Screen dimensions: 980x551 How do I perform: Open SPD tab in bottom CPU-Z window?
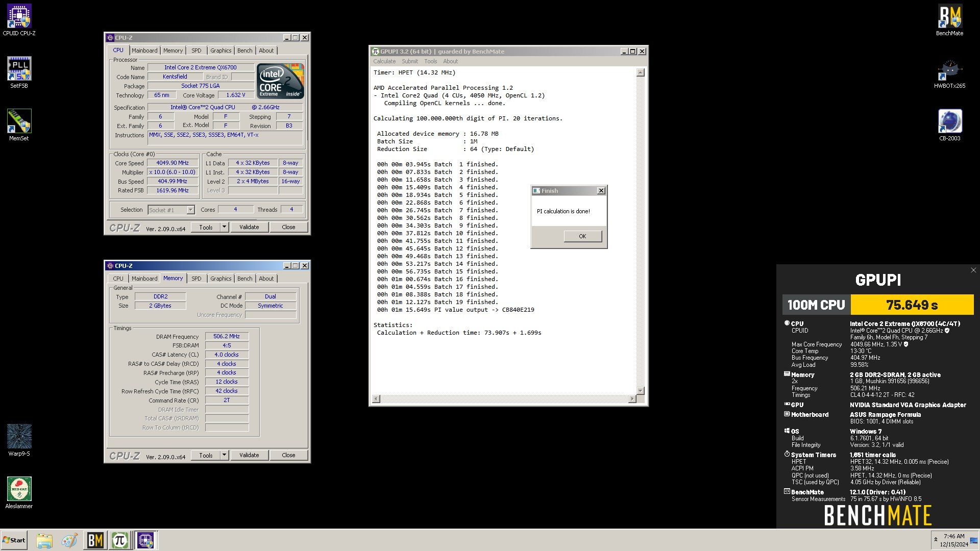pyautogui.click(x=197, y=279)
